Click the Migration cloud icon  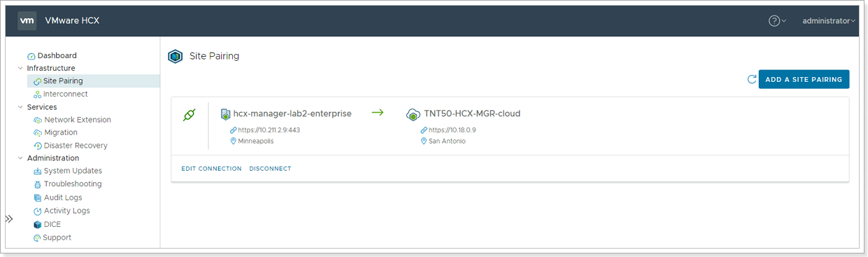[x=38, y=132]
